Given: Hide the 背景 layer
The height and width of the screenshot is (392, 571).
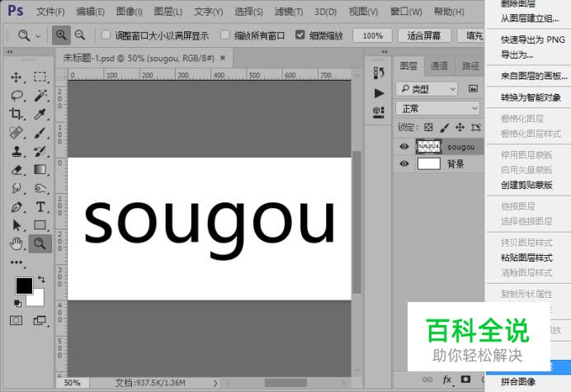Looking at the screenshot, I should coord(403,163).
